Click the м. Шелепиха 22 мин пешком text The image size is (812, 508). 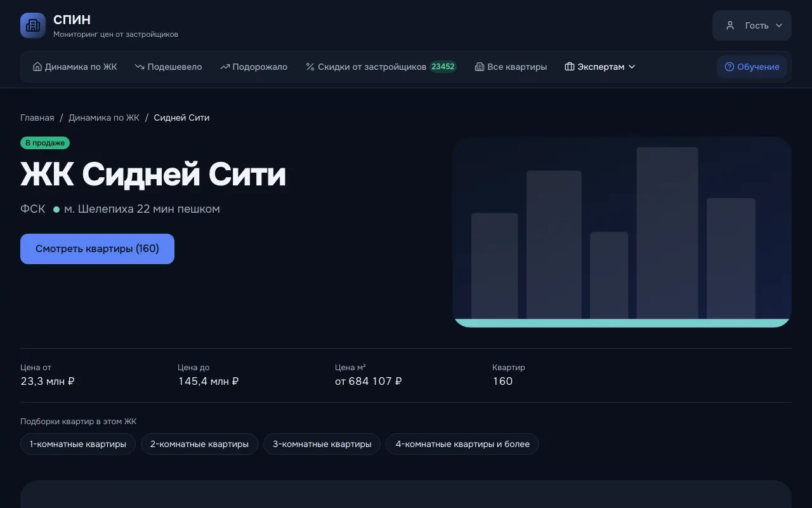[x=142, y=209]
